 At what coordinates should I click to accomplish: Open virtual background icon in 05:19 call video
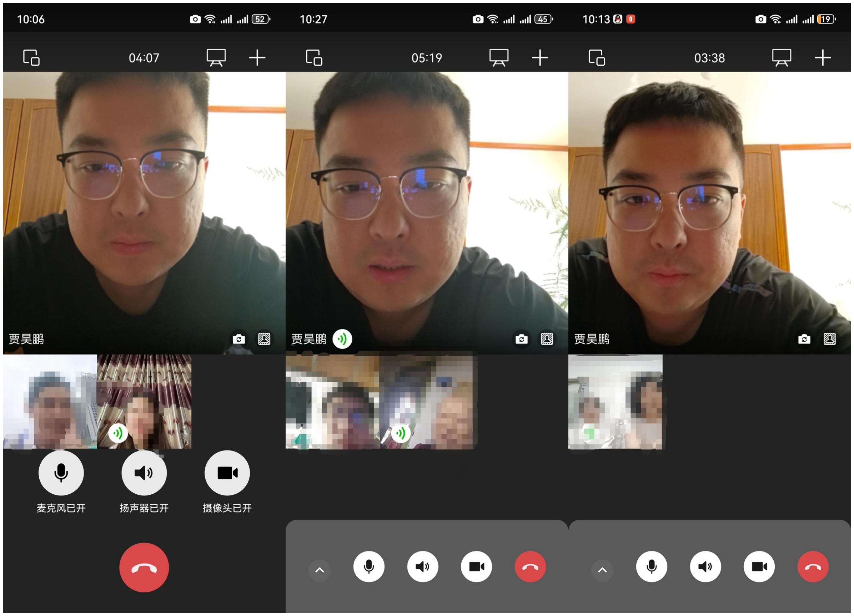(x=547, y=339)
